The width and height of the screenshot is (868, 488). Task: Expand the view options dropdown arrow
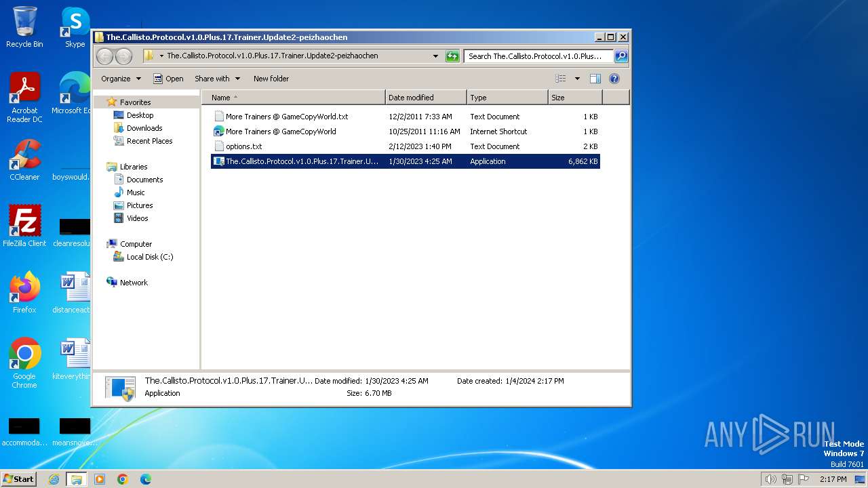click(x=577, y=79)
